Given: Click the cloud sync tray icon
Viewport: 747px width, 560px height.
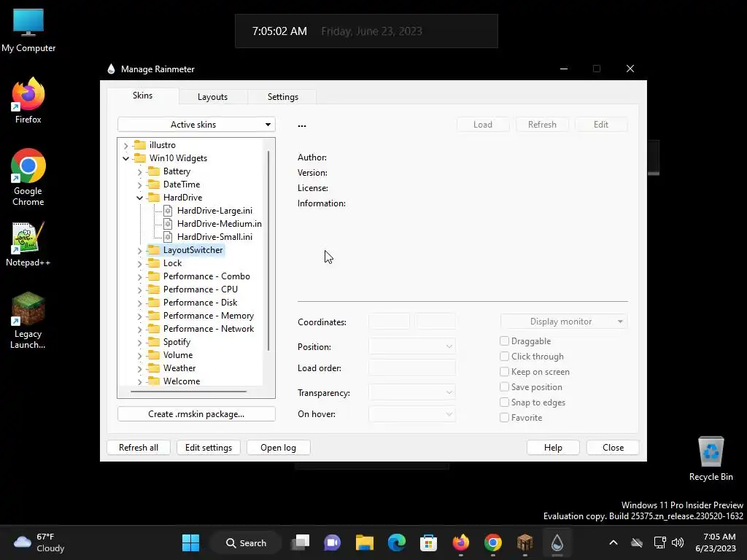Looking at the screenshot, I should 636,542.
